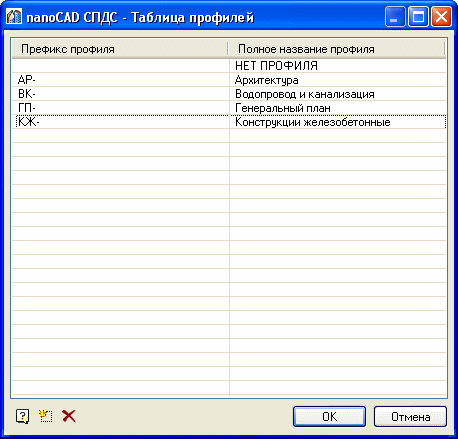Maximize the Таблица профилей window
458x439 pixels.
click(418, 17)
